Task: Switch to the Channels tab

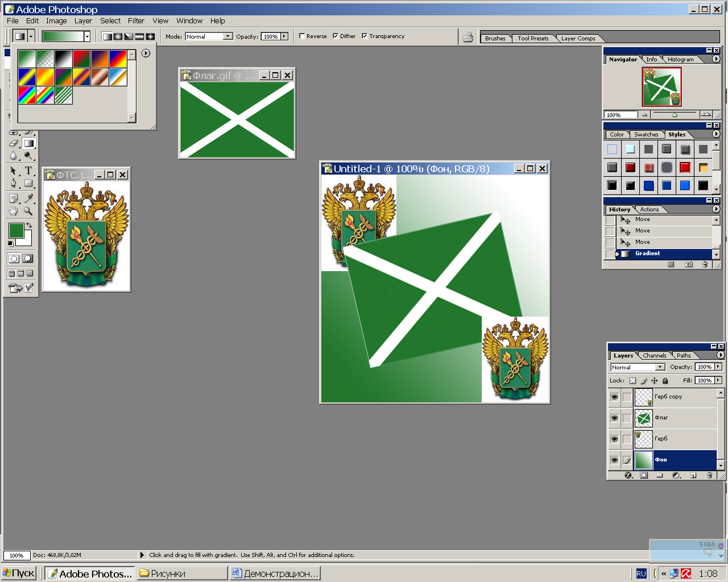Action: pyautogui.click(x=654, y=356)
